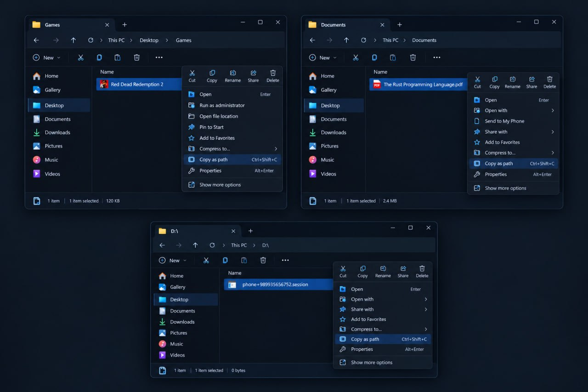Choose Properties in Documents context menu
This screenshot has height=392, width=588.
click(x=514, y=174)
